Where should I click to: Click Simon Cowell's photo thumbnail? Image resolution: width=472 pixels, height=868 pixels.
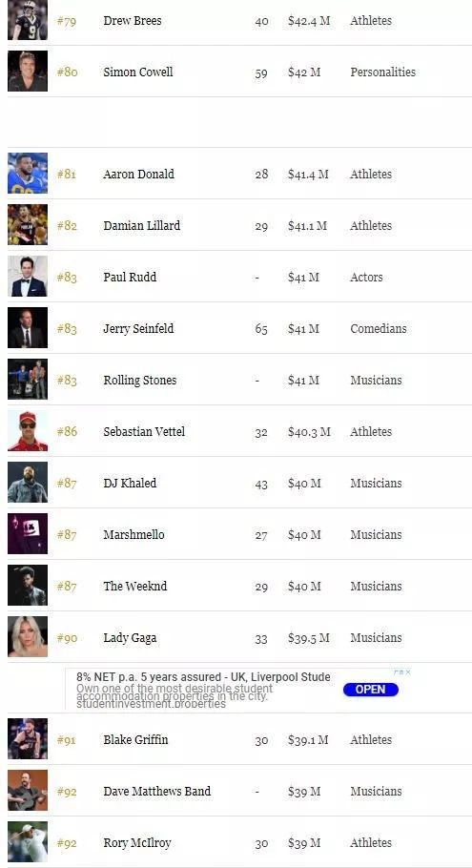(28, 71)
